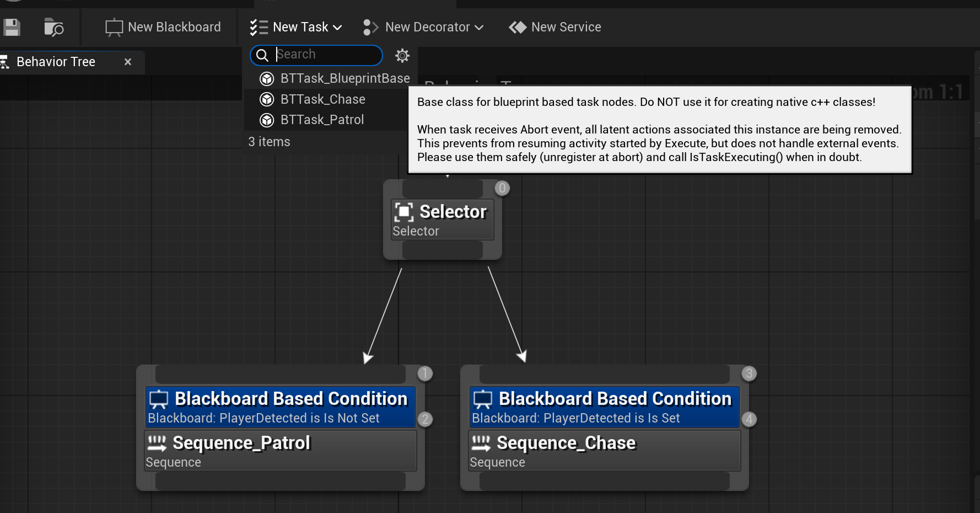Click the New Service button

point(555,27)
